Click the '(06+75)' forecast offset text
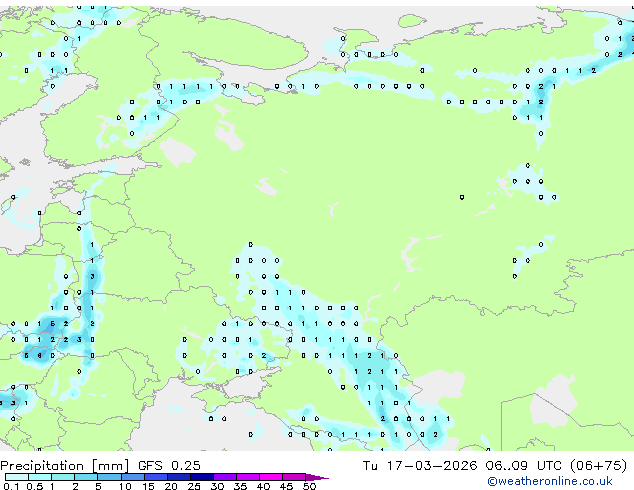634x490 pixels. pos(598,466)
